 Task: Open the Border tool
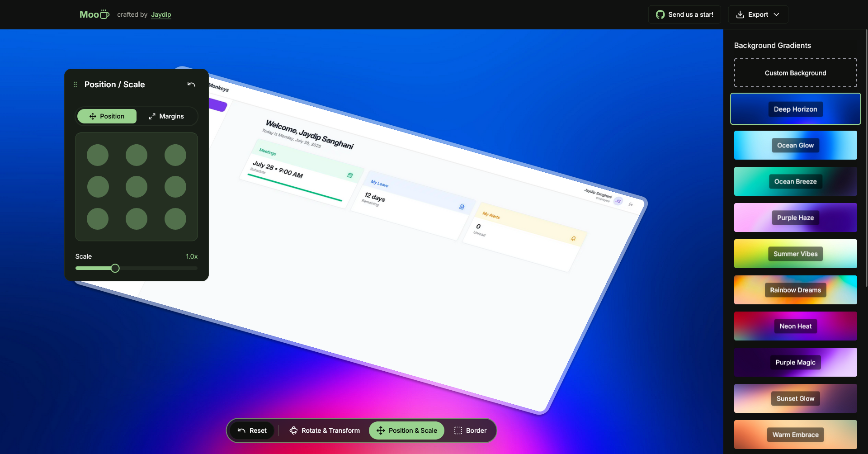coord(470,430)
